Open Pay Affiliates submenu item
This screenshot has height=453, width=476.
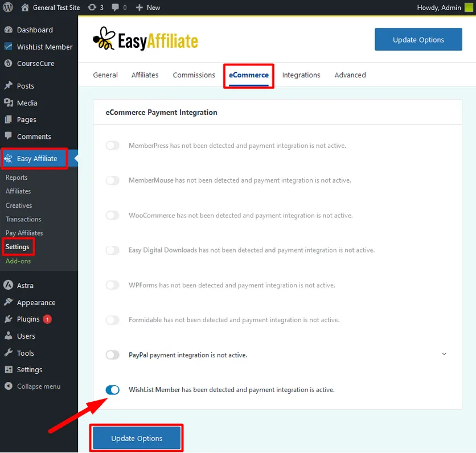click(x=24, y=233)
